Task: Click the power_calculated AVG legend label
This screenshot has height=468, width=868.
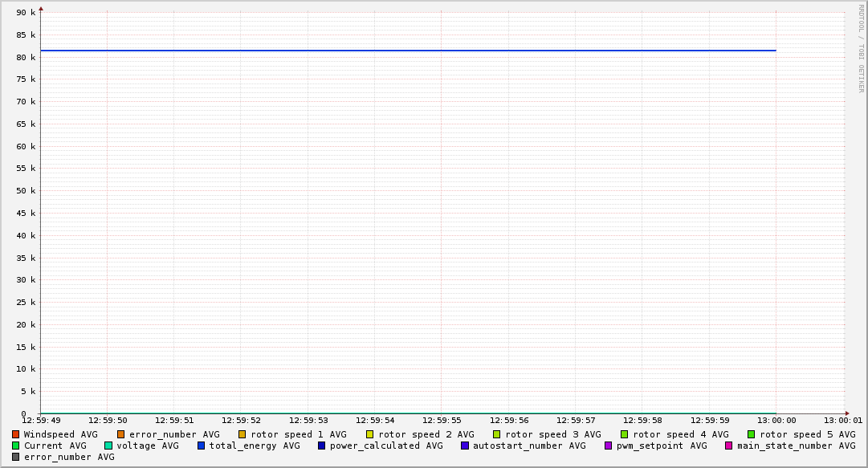Action: pos(385,446)
